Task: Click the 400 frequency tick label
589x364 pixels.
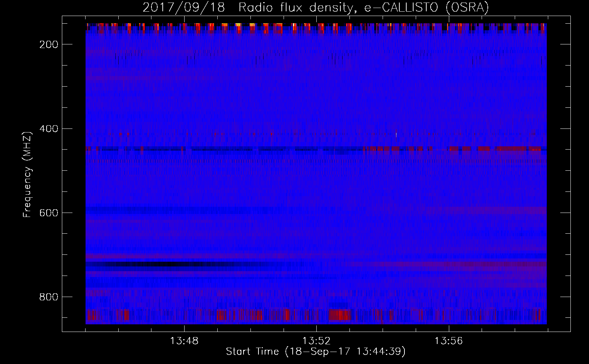Action: 49,129
